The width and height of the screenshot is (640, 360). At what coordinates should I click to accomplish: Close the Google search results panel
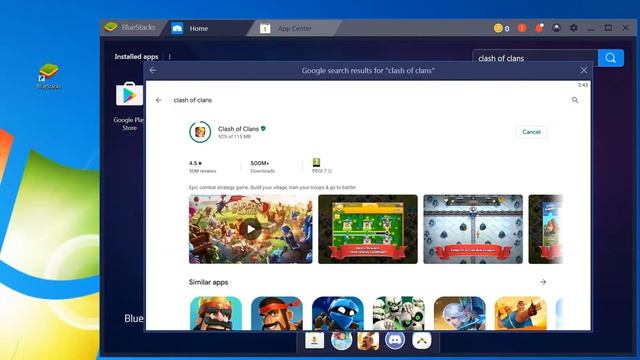[x=584, y=70]
